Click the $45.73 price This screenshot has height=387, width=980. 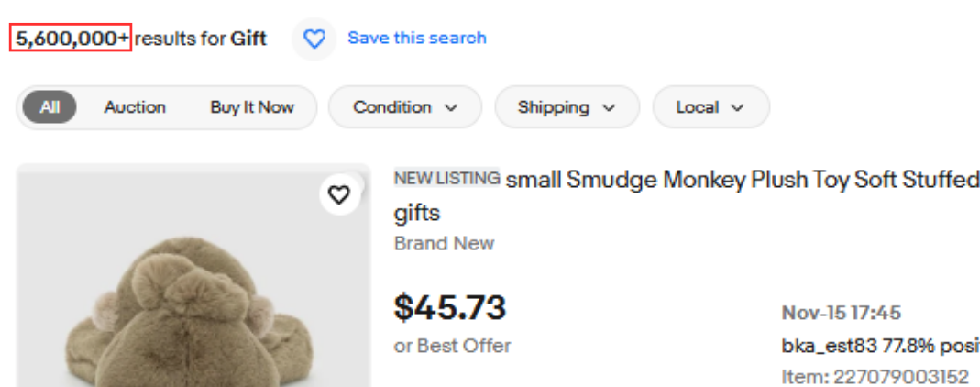point(449,307)
